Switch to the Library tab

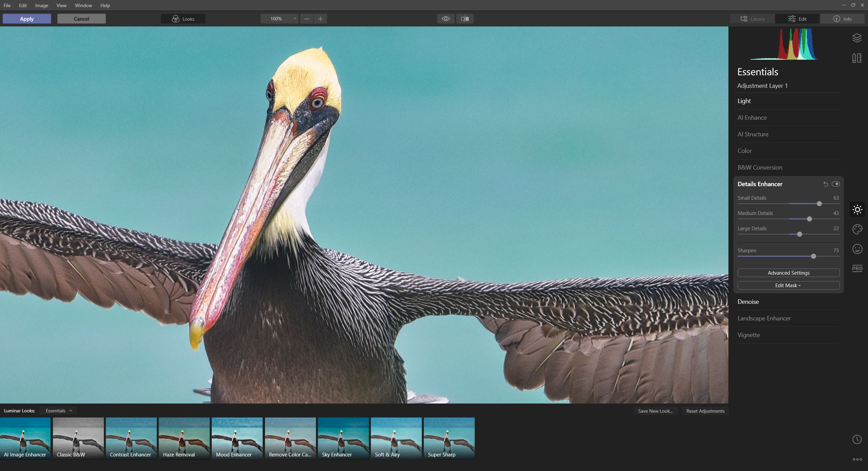click(752, 19)
